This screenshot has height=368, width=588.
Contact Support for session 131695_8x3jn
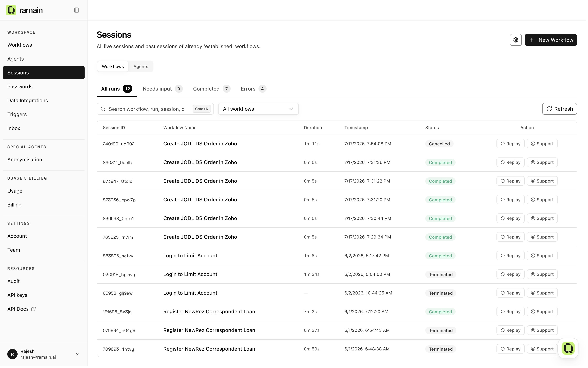(x=542, y=311)
